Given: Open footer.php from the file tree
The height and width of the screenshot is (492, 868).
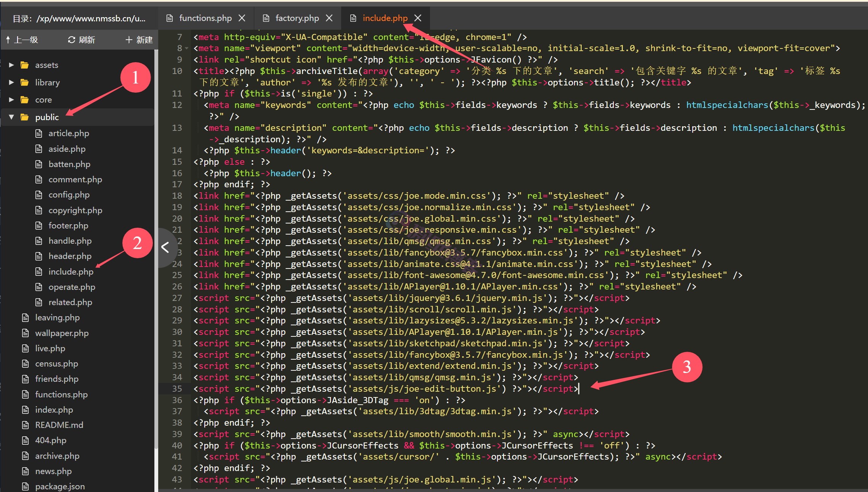Looking at the screenshot, I should click(68, 225).
